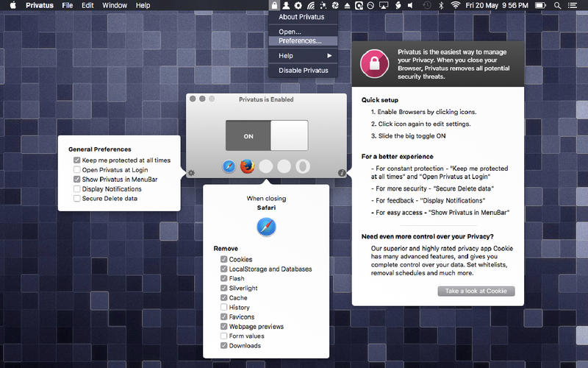Enable the 'Form values' checkbox
Screen dimensions: 588x368
coord(224,336)
